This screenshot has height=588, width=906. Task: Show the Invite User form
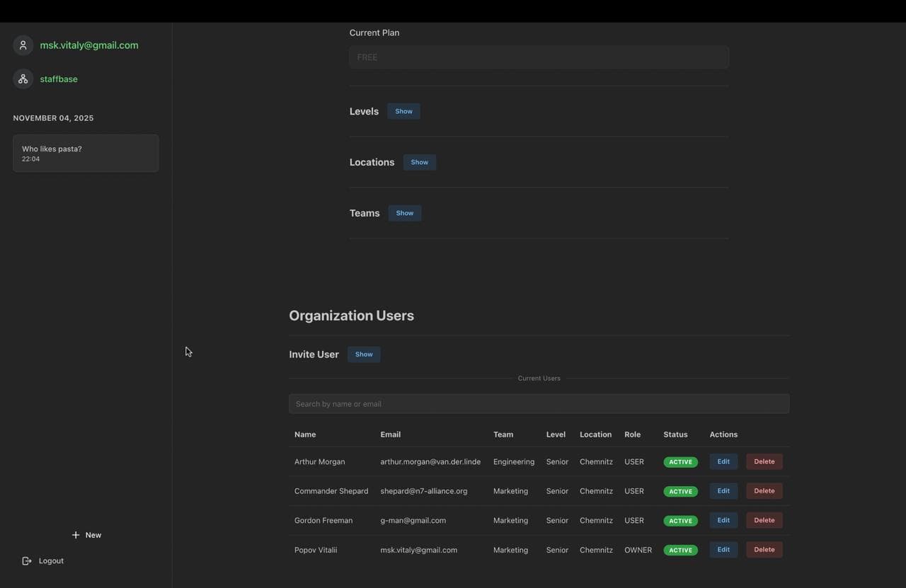click(x=364, y=354)
